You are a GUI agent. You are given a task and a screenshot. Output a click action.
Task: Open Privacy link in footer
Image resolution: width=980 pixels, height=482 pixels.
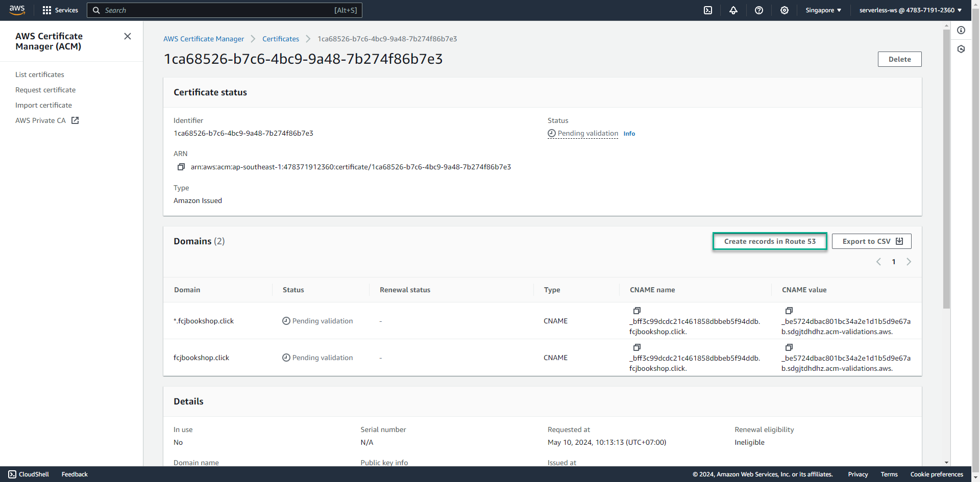(x=858, y=474)
